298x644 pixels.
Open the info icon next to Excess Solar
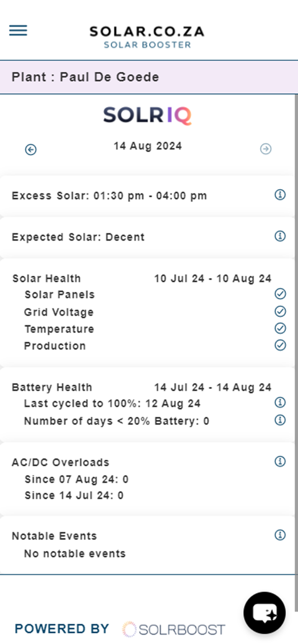tap(280, 194)
